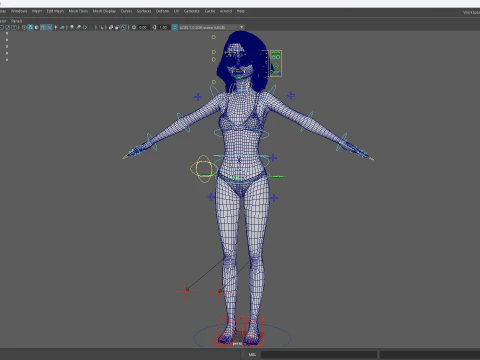Viewport: 480px width, 360px height.
Task: Open the Curves menu
Action: pyautogui.click(x=126, y=11)
